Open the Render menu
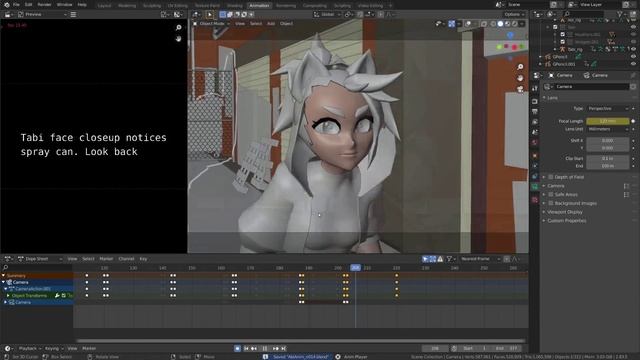Image resolution: width=640 pixels, height=360 pixels. 44,5
